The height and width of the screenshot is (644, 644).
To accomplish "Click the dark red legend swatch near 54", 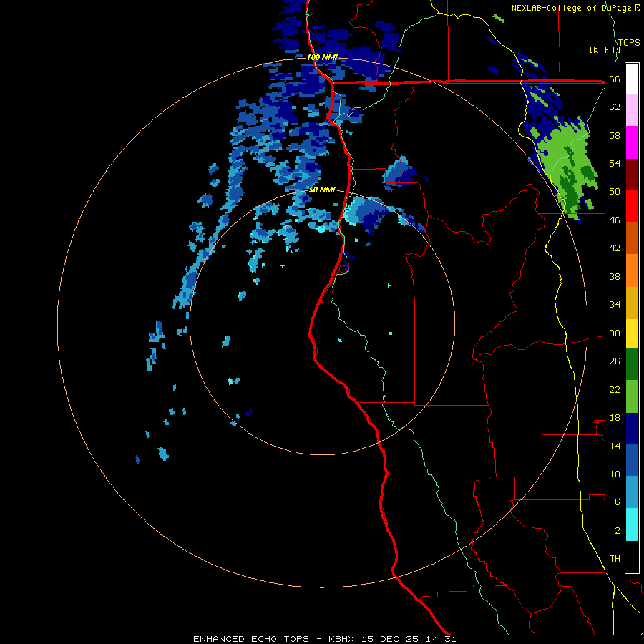I will 632,174.
